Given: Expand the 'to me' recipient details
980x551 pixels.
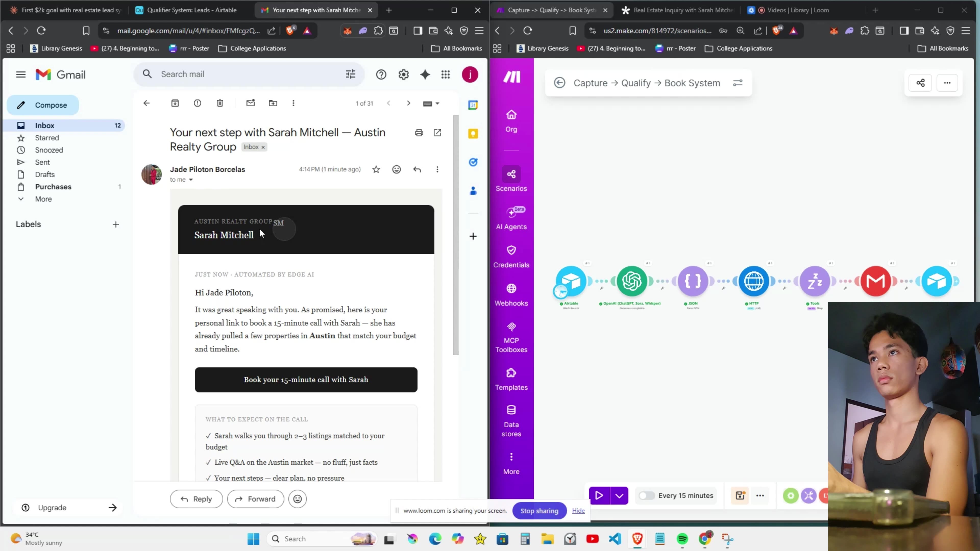Looking at the screenshot, I should point(191,180).
